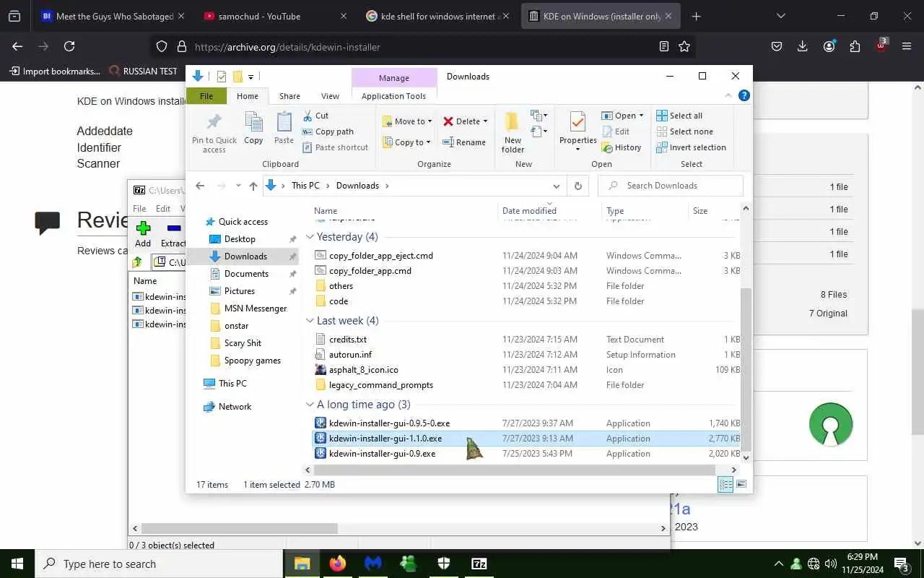Open Firefox application hamburger menu
Viewport: 924px width, 578px height.
click(x=907, y=46)
